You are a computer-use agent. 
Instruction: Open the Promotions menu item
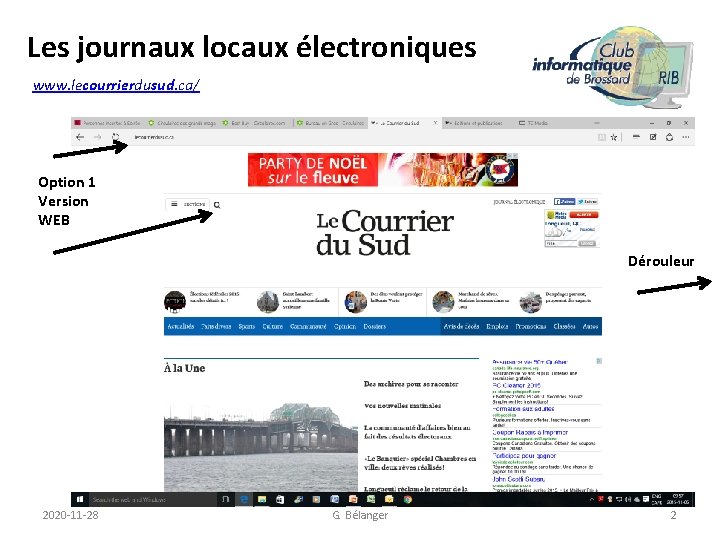click(531, 326)
